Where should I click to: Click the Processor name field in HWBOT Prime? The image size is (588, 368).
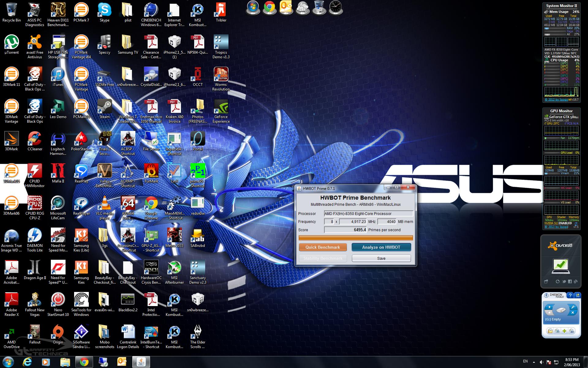(x=368, y=213)
